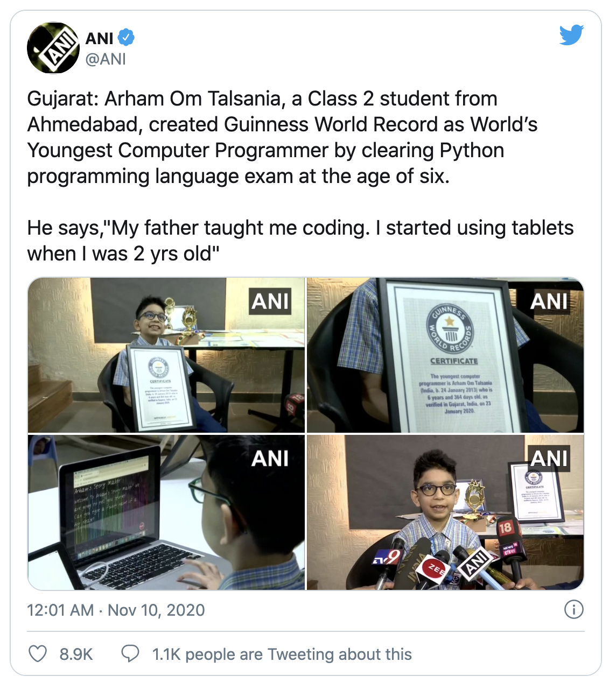
Task: Open the 12:01 AM Nov 10, 2020 timestamp
Action: click(116, 610)
